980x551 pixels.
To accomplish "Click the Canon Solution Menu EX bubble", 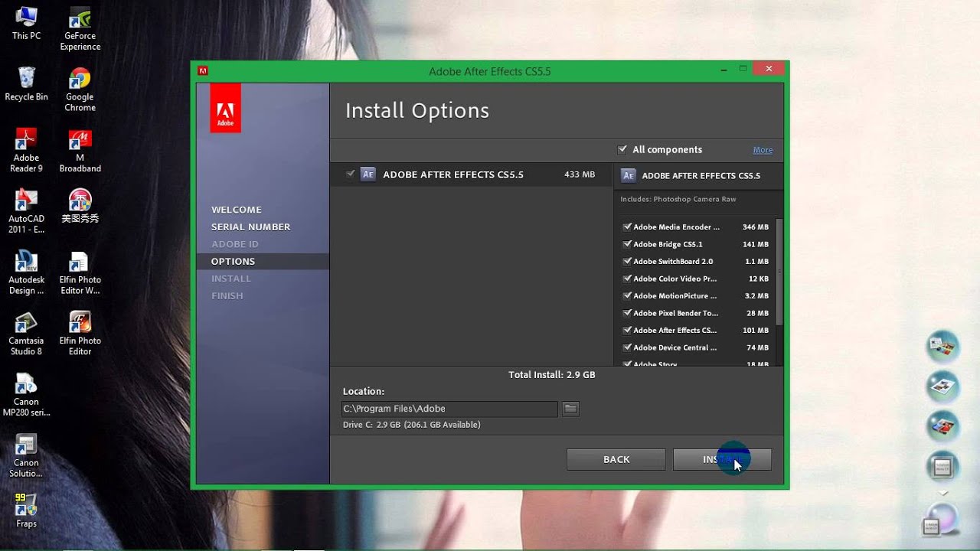I will click(942, 466).
